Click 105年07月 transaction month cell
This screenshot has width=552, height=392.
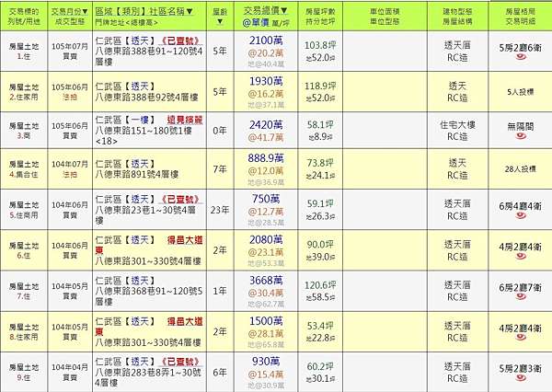point(70,47)
